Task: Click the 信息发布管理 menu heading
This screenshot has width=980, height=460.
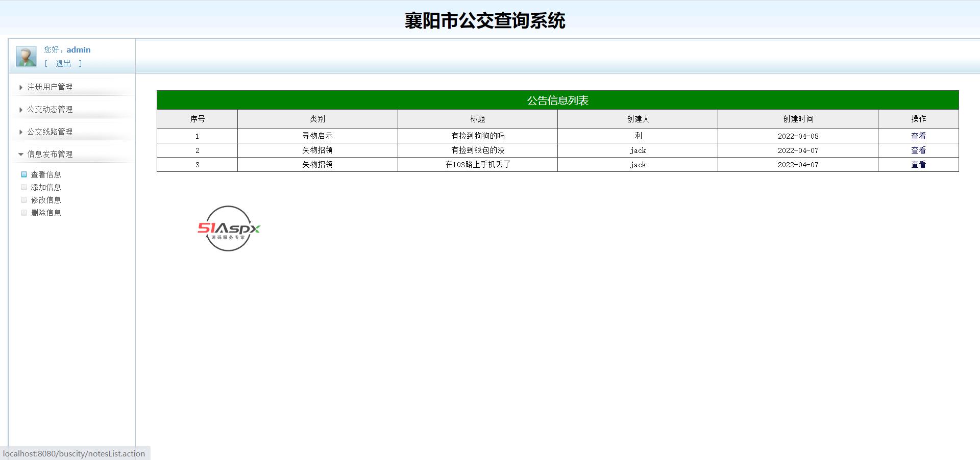Action: pos(50,154)
